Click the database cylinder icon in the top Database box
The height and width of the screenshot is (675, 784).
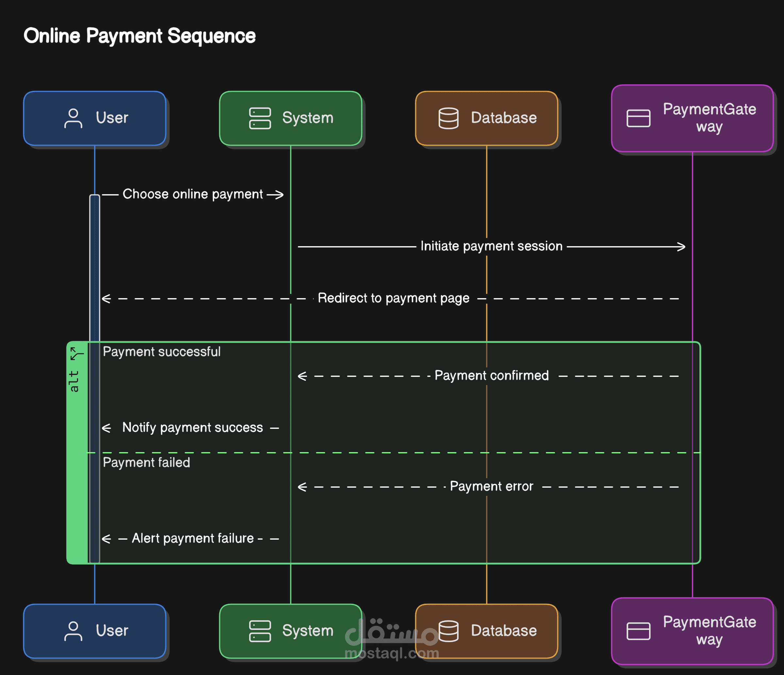[449, 119]
